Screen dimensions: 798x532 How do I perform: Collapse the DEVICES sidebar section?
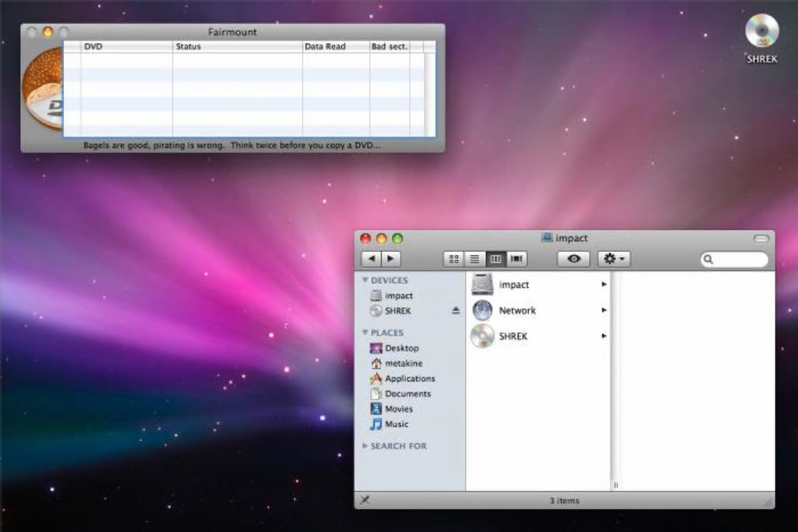coord(365,280)
